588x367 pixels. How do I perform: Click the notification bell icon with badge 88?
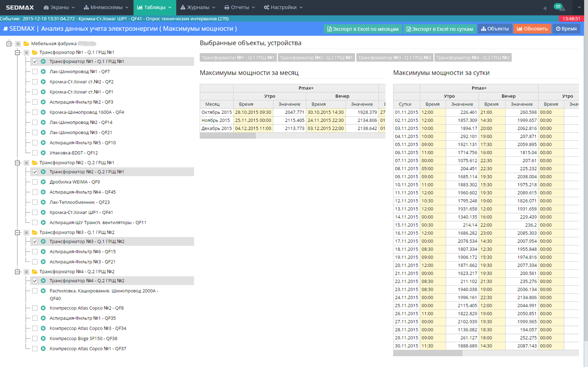559,7
